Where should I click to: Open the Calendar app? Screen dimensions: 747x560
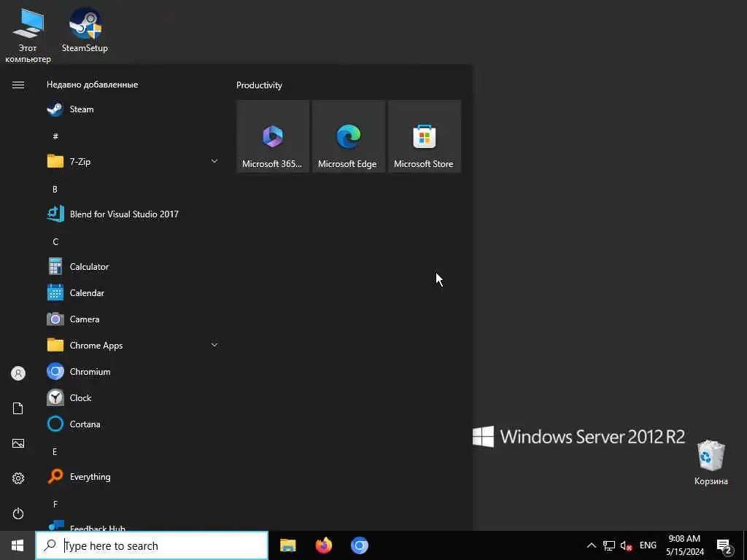133,293
